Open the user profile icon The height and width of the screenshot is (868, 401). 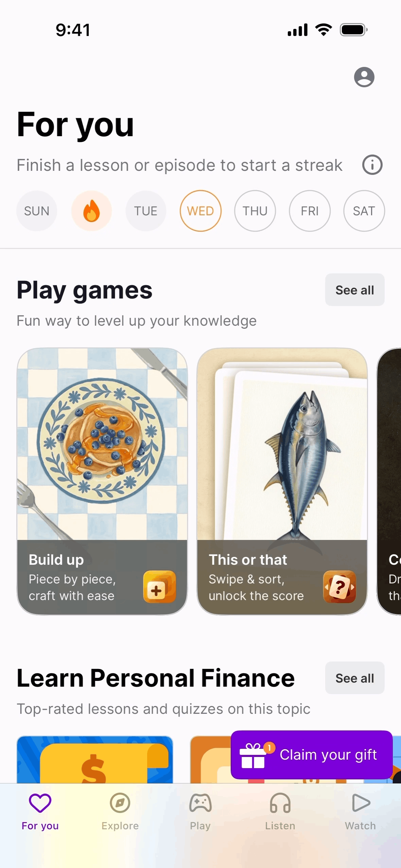(x=364, y=77)
